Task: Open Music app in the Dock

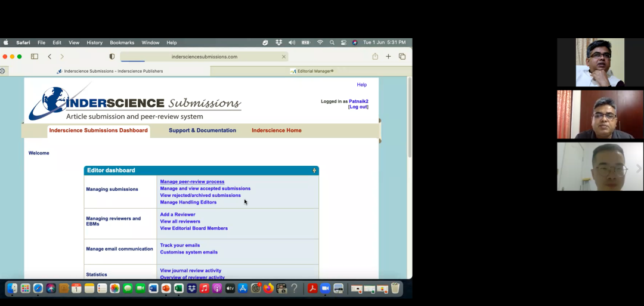Action: pyautogui.click(x=205, y=288)
